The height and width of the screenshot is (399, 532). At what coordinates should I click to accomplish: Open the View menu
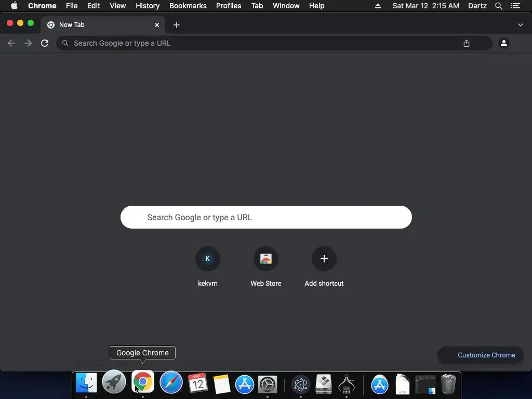click(x=118, y=6)
